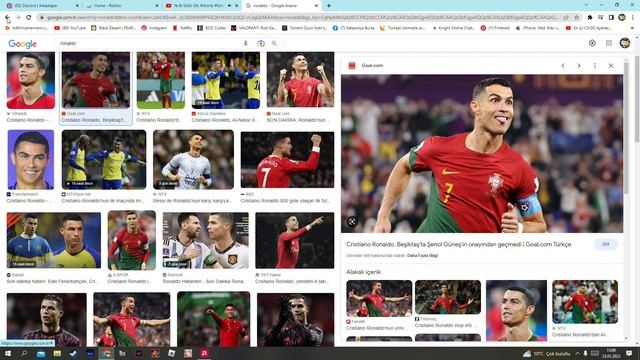Image resolution: width=640 pixels, height=360 pixels.
Task: Close the Discord browser tab
Action: click(x=78, y=6)
